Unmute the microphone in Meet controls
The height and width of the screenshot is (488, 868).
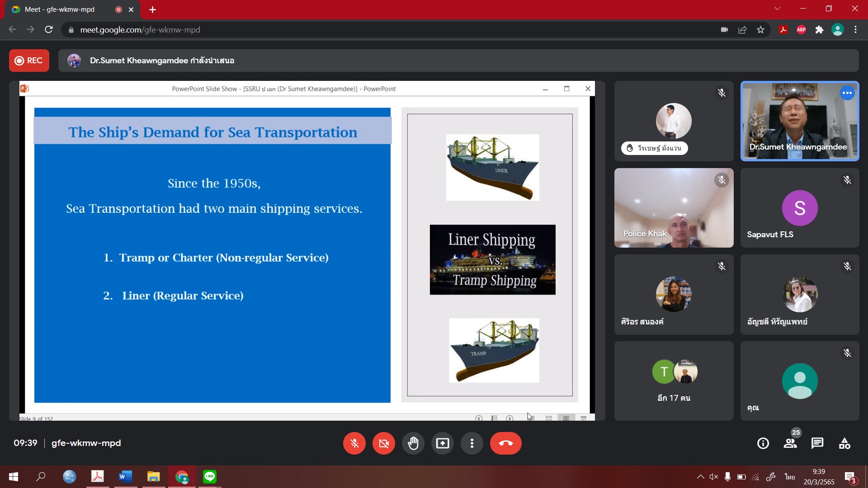click(x=354, y=443)
